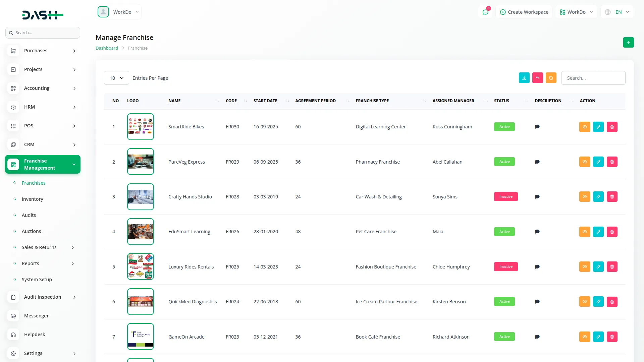Open the entries per page dropdown
This screenshot has height=362, width=644.
pyautogui.click(x=116, y=78)
